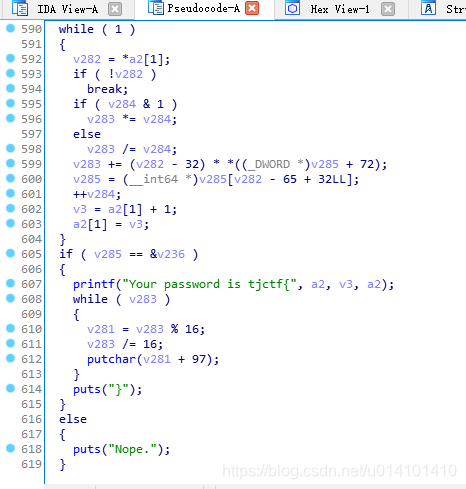This screenshot has width=466, height=489.
Task: Click the Pseudocode-A tab icon
Action: pyautogui.click(x=156, y=8)
